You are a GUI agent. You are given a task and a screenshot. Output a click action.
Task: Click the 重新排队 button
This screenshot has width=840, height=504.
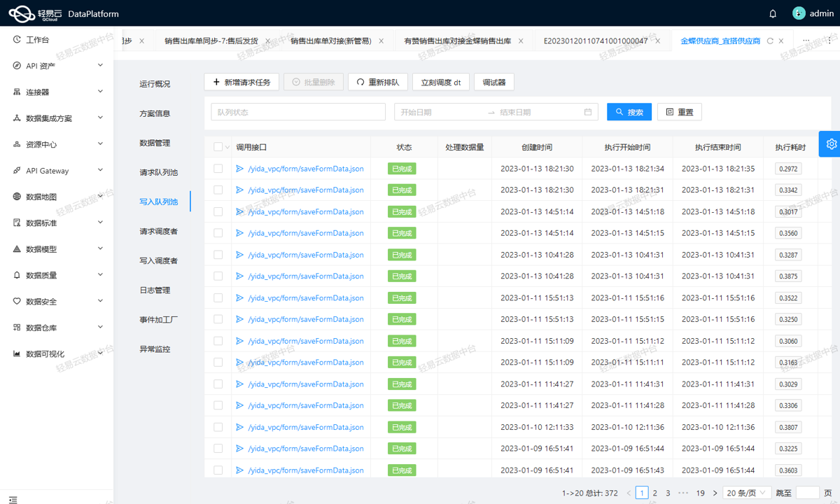tap(378, 82)
